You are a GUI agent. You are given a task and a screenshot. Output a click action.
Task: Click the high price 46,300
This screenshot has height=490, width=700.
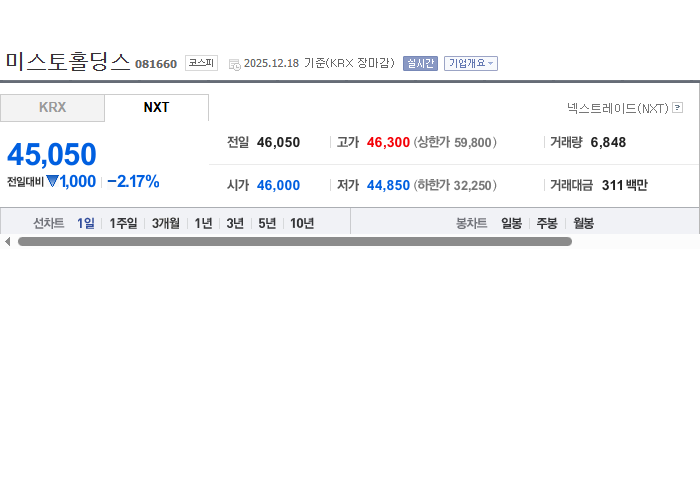388,142
